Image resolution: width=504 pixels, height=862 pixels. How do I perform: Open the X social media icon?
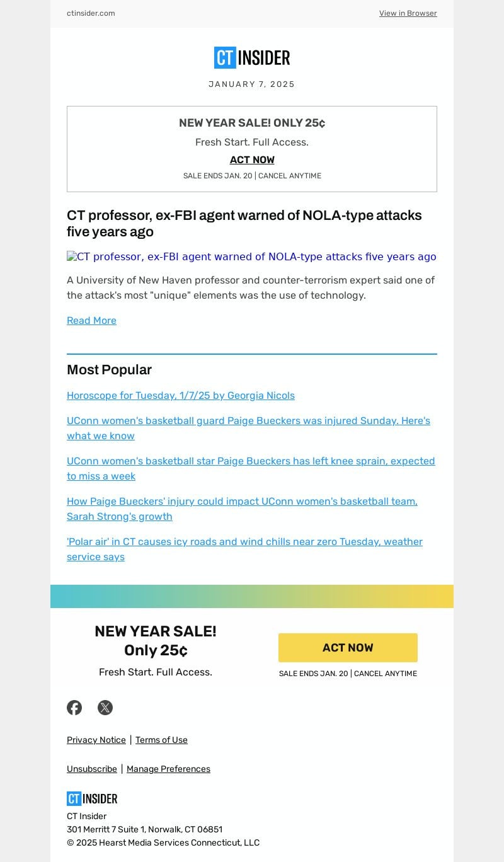(x=105, y=708)
